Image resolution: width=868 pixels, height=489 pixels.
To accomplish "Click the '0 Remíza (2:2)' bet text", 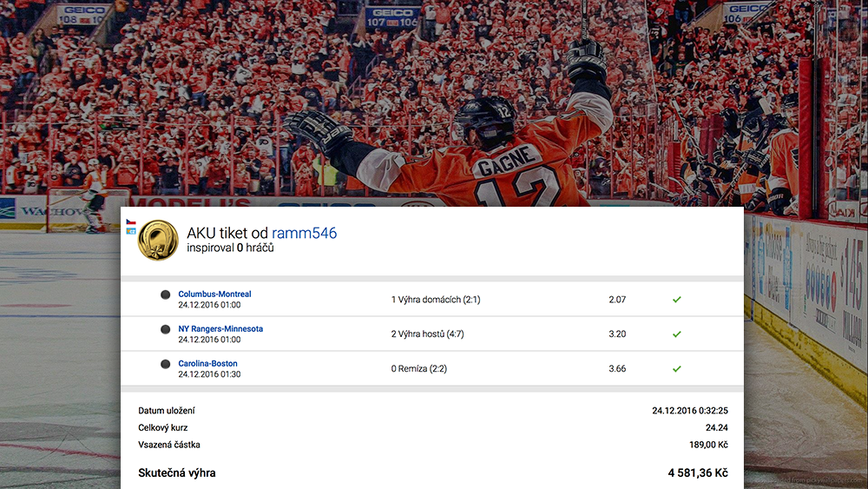I will (419, 369).
